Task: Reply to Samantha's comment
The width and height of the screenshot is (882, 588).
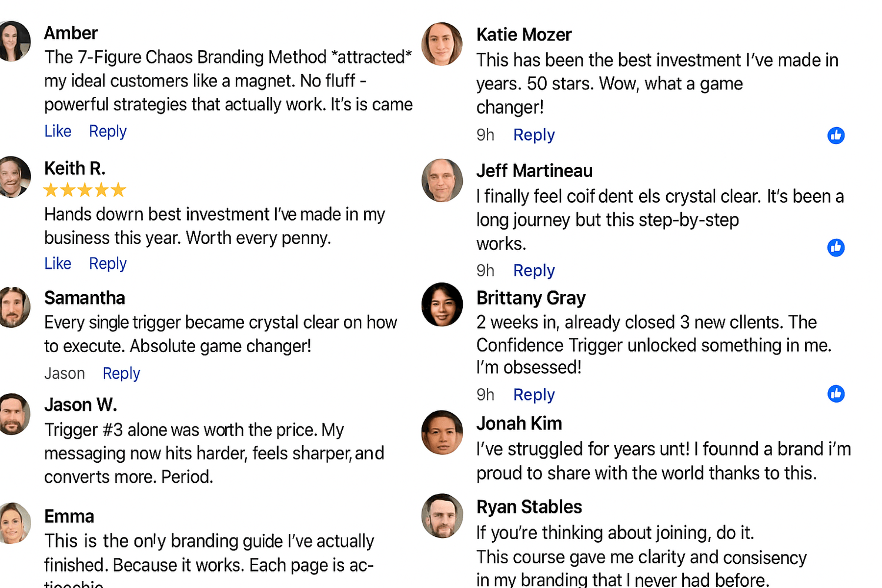Action: (x=121, y=373)
